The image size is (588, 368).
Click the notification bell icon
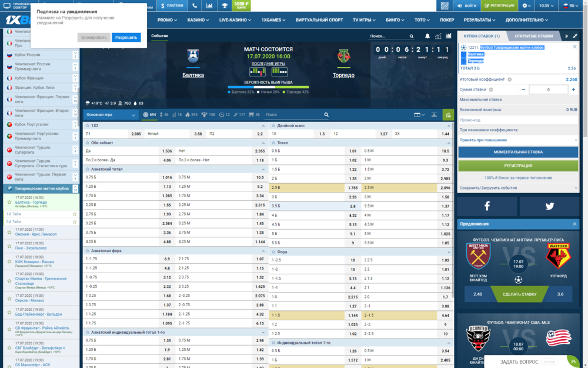pos(427,36)
